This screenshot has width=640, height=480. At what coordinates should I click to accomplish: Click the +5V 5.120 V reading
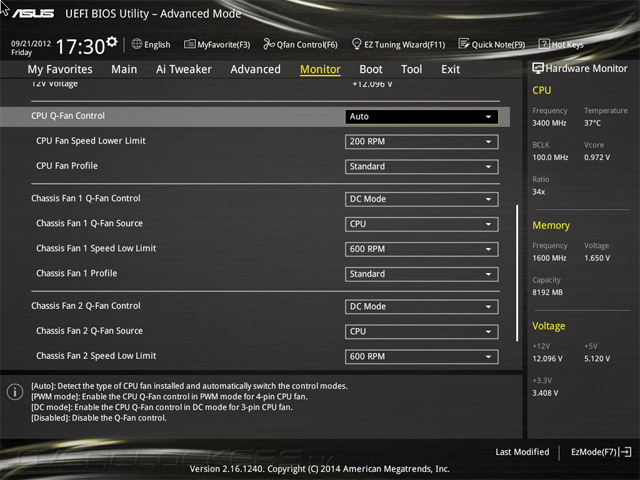point(597,358)
